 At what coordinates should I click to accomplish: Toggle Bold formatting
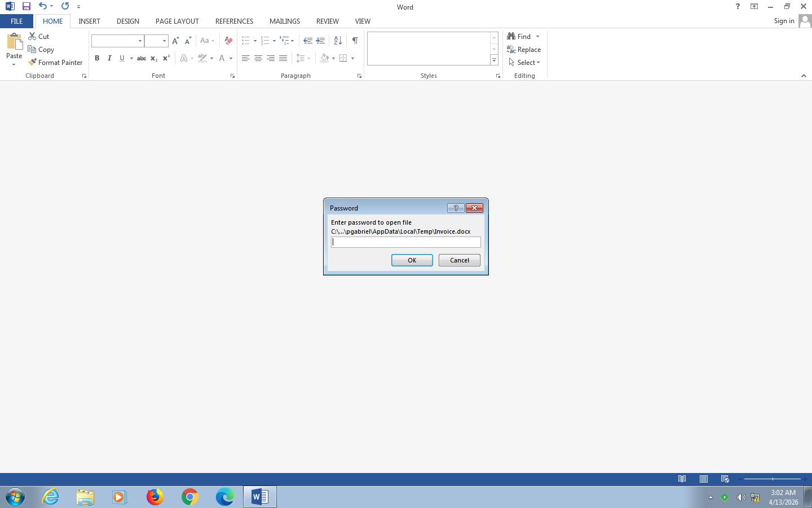[x=97, y=58]
